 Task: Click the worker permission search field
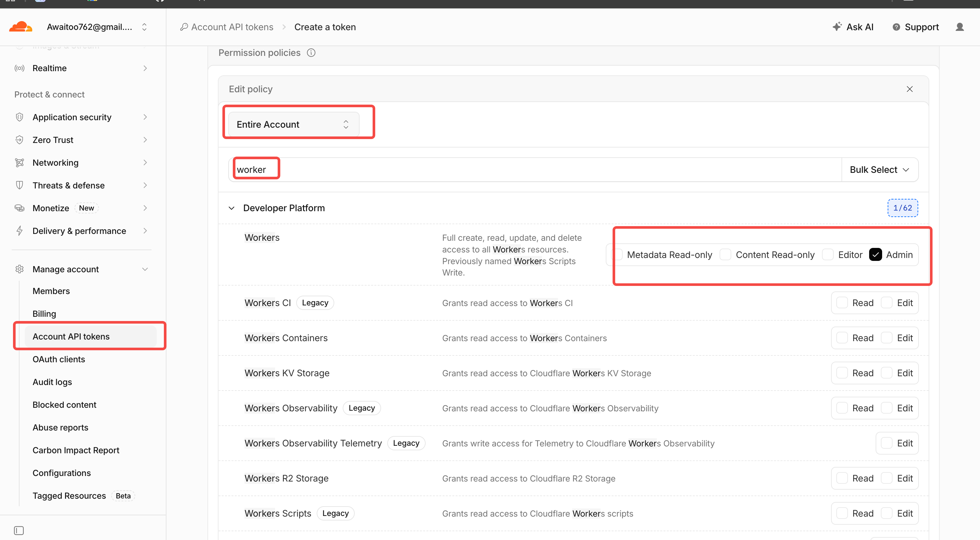tap(535, 170)
